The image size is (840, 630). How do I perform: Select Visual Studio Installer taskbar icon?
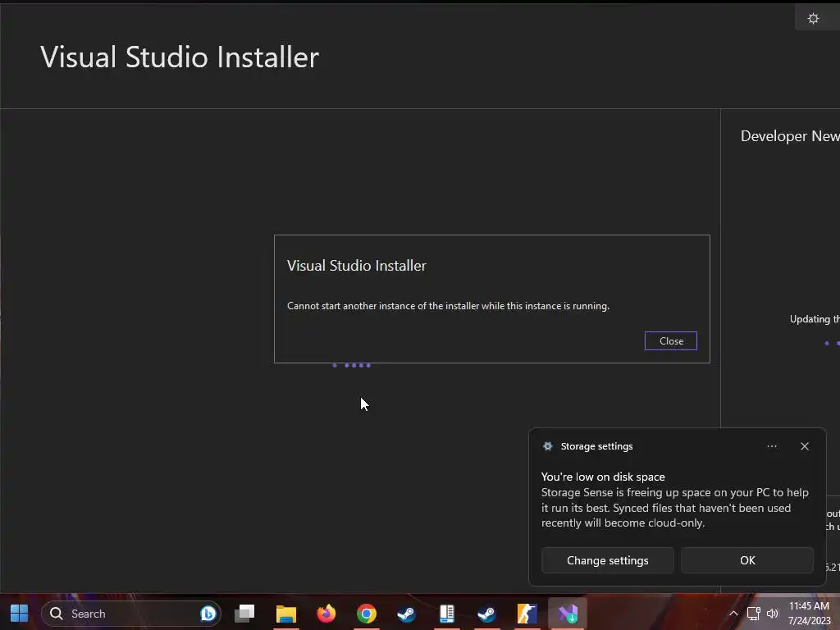[x=568, y=614]
